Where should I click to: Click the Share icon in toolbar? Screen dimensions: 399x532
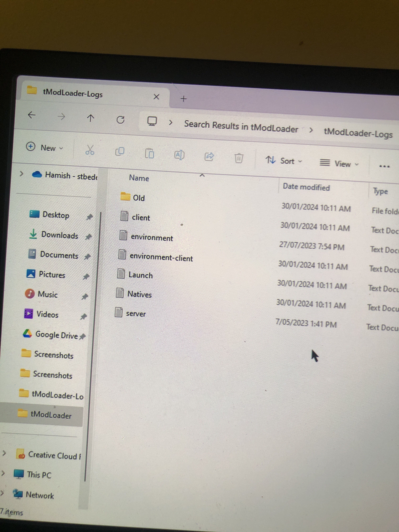[209, 157]
